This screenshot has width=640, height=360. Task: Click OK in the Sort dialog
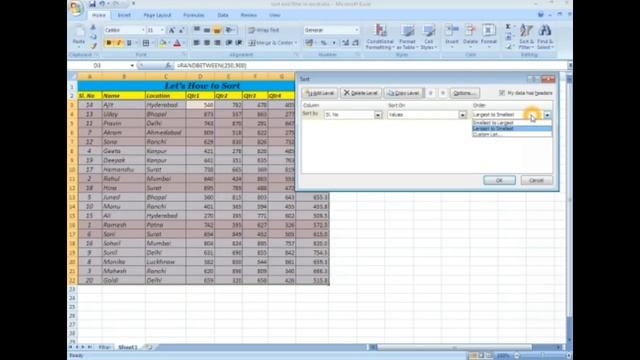pyautogui.click(x=499, y=180)
